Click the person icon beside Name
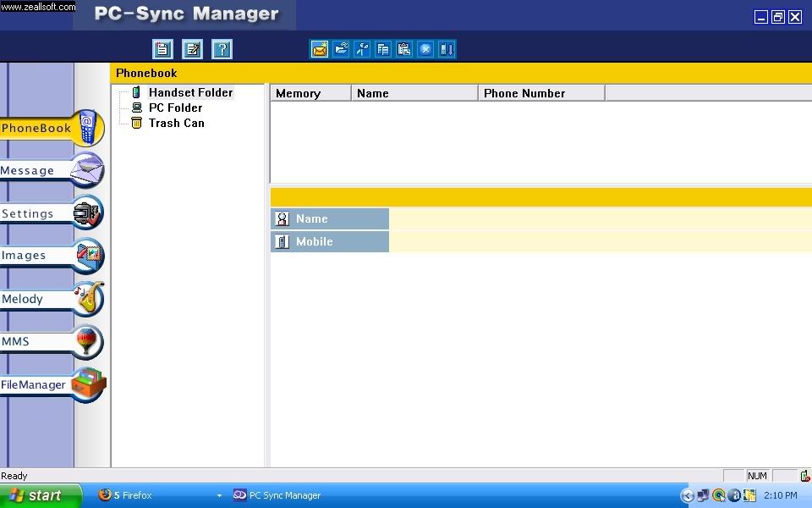 (x=283, y=218)
